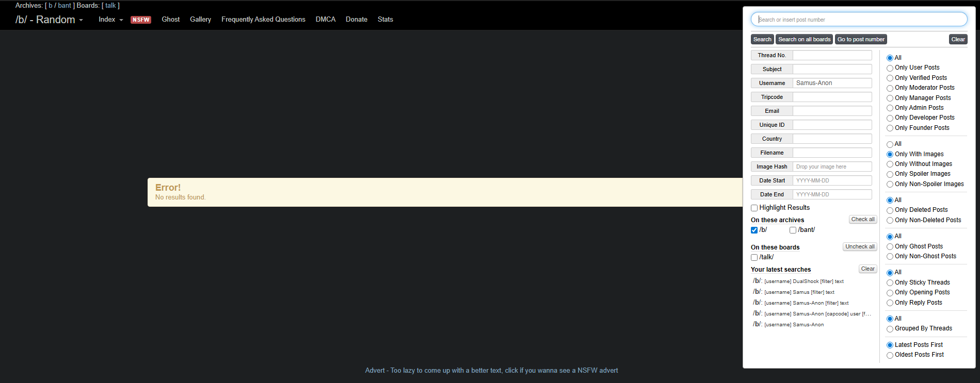The image size is (980, 383).
Task: Focus the Subject field
Action: 832,69
